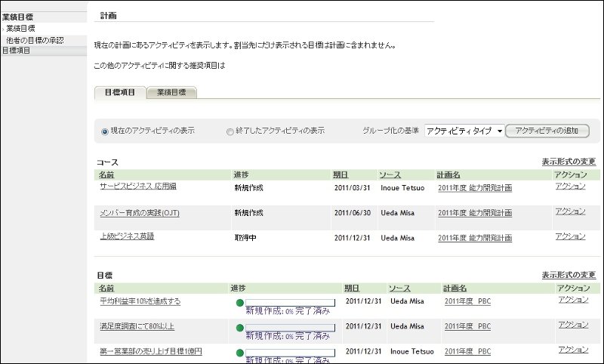The width and height of the screenshot is (604, 364).
Task: Open 2011年度 PBC for 平均利益率10% row
Action: pyautogui.click(x=467, y=301)
